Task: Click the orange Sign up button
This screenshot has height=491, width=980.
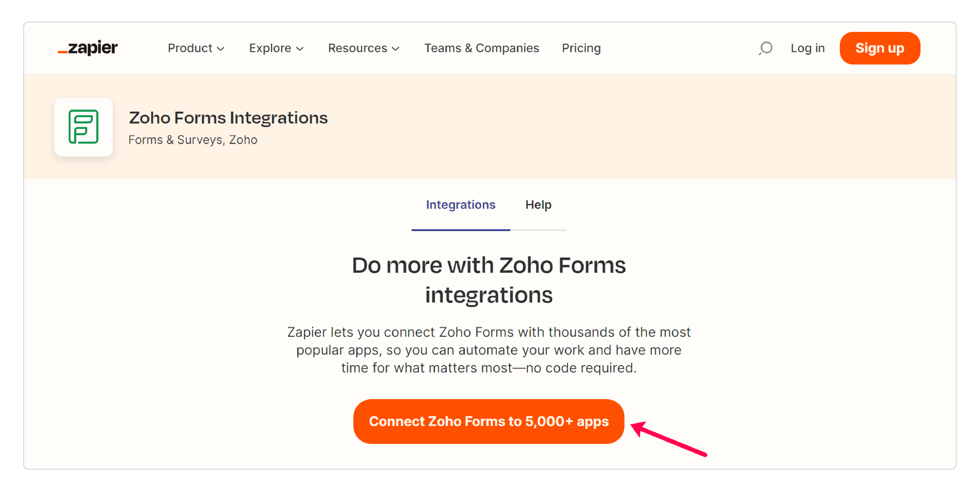Action: click(x=880, y=48)
